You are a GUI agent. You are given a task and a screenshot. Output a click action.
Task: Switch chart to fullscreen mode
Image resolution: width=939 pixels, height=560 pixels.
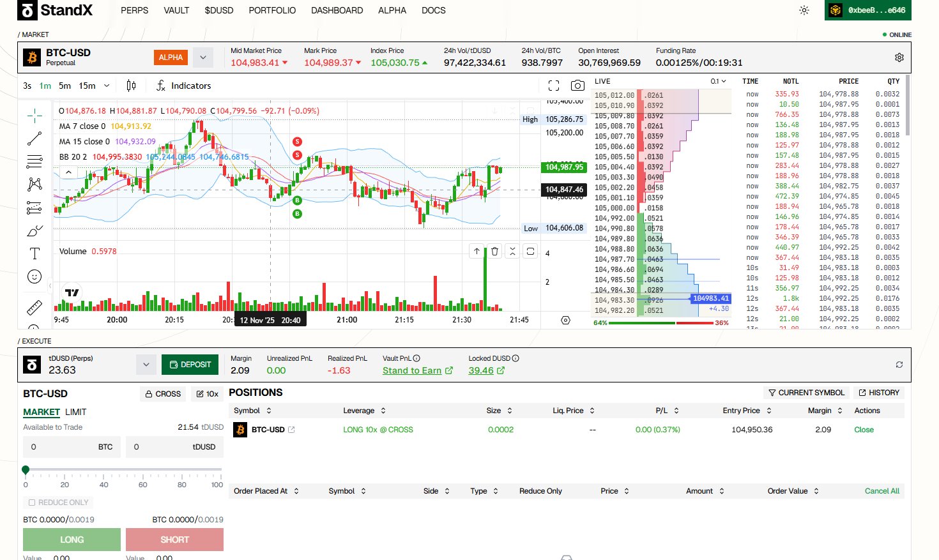(554, 86)
